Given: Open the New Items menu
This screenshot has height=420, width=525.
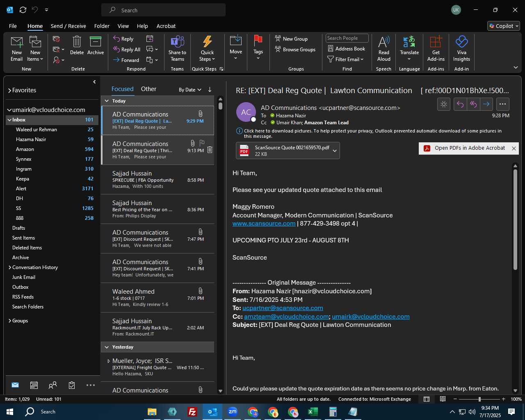Looking at the screenshot, I should click(x=35, y=49).
